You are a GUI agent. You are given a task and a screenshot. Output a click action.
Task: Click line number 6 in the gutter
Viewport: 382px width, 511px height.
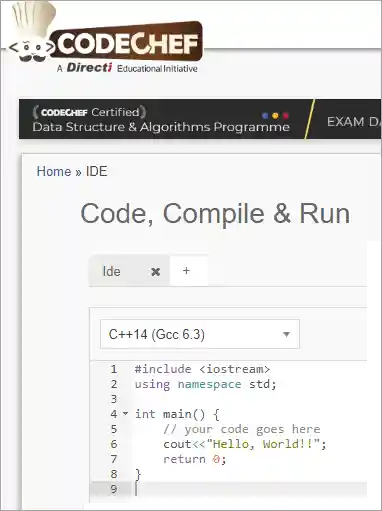[114, 444]
